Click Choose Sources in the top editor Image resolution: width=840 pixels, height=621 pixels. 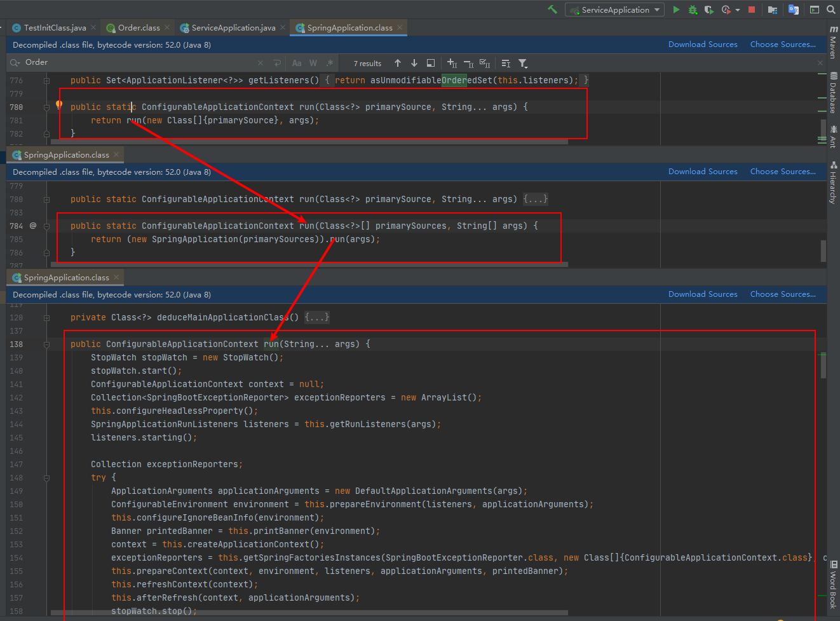tap(783, 44)
